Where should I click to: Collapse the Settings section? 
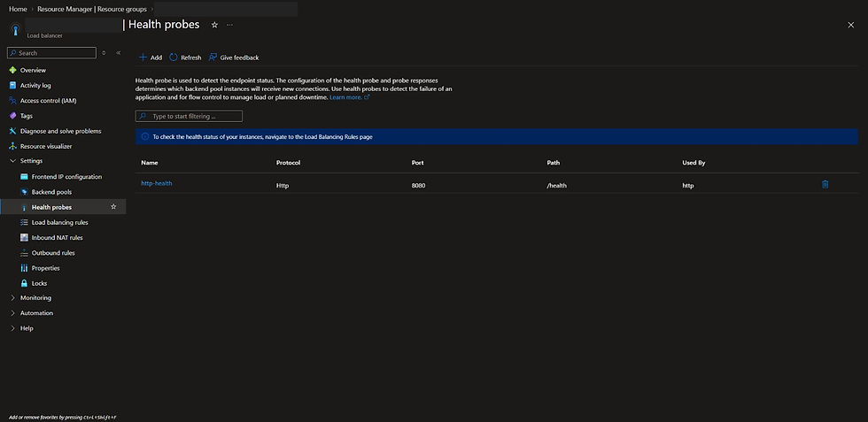[x=12, y=161]
